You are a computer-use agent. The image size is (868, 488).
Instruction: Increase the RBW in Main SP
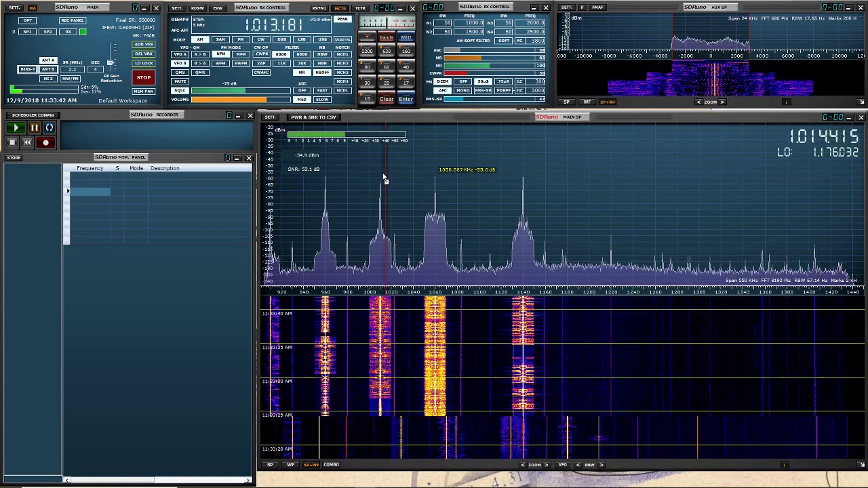pyautogui.click(x=601, y=465)
